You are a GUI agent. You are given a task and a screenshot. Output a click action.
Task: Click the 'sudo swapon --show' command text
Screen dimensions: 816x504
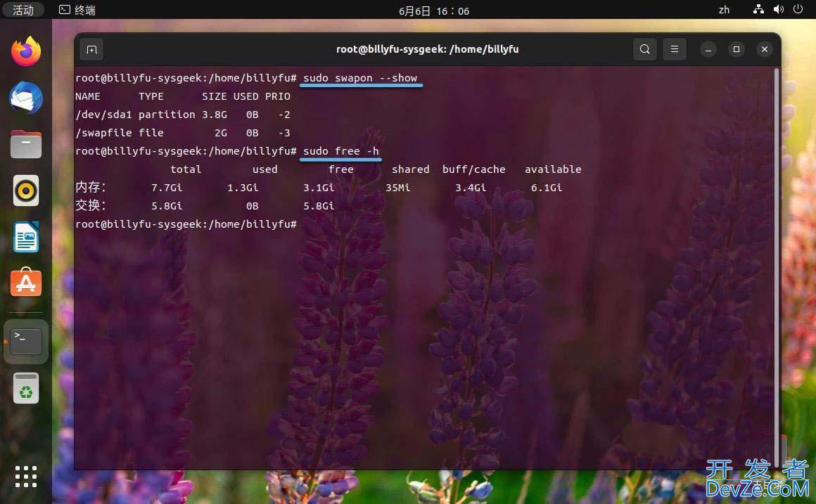[x=360, y=78]
